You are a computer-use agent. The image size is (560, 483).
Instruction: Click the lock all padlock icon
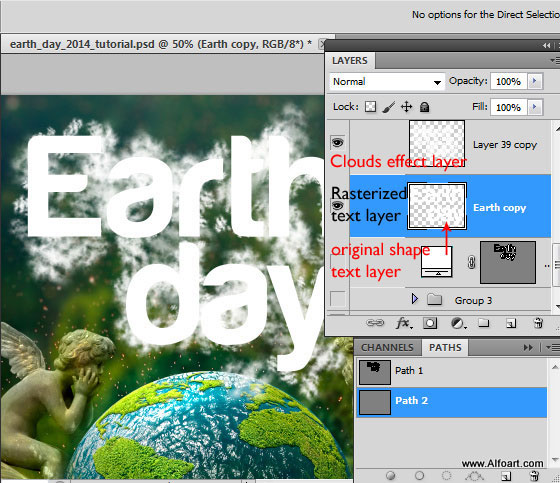click(x=424, y=107)
